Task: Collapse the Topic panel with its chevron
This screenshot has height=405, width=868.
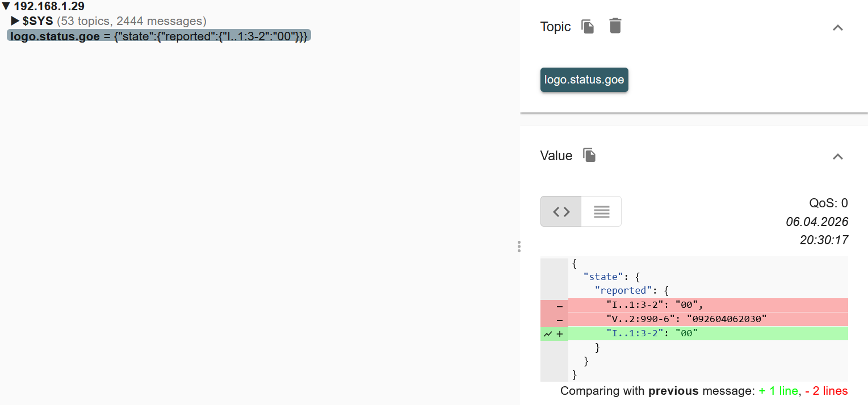Action: pos(837,27)
